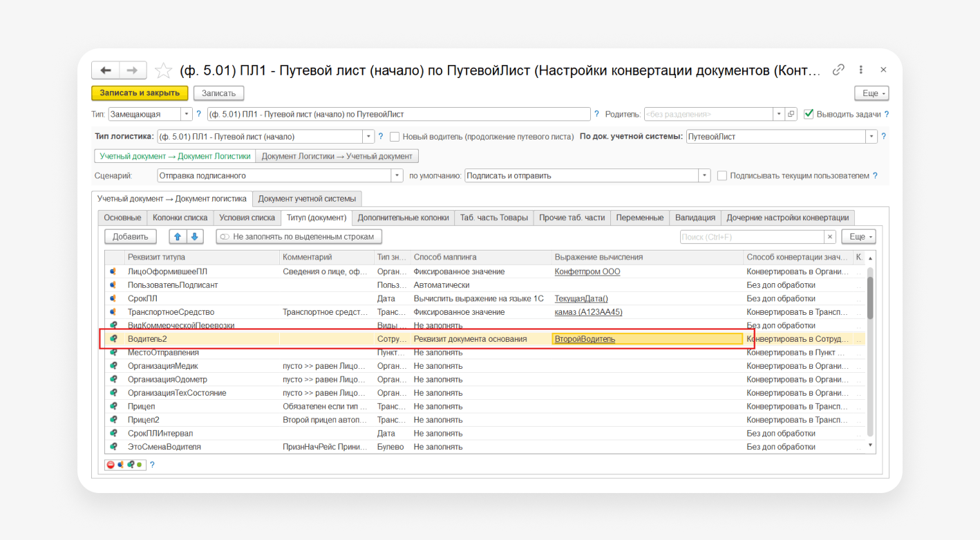Open the legend help question mark below the table
Viewport: 980px width, 540px height.
coord(152,465)
